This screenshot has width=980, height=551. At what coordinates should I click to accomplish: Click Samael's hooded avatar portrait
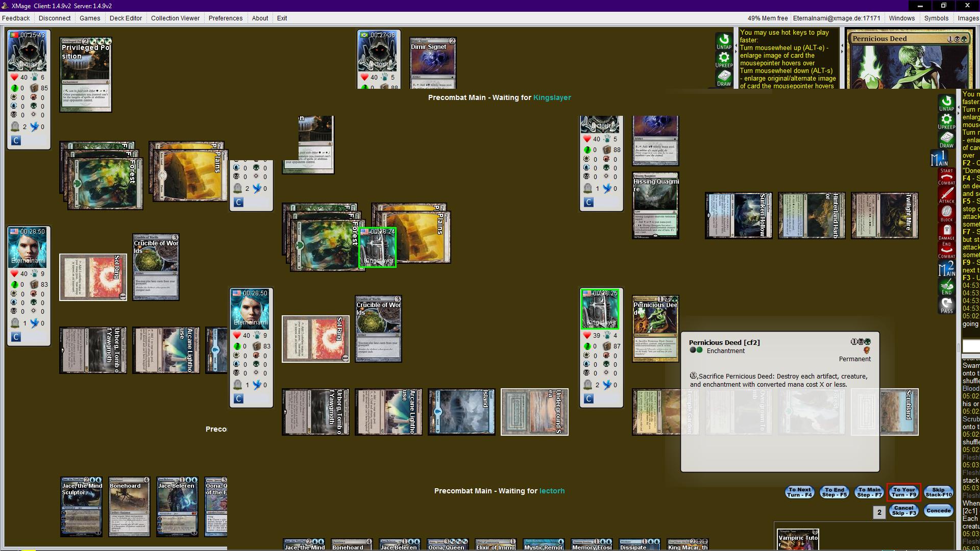[28, 51]
